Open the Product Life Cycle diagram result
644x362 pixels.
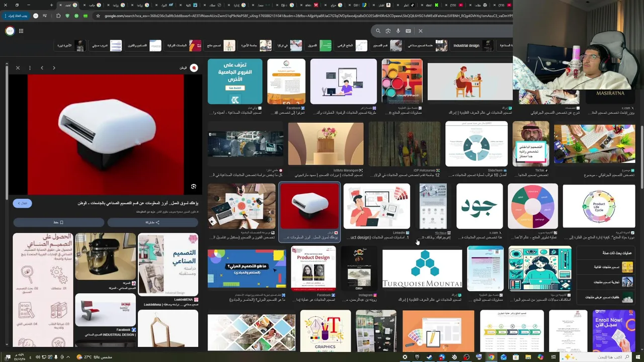click(x=599, y=206)
